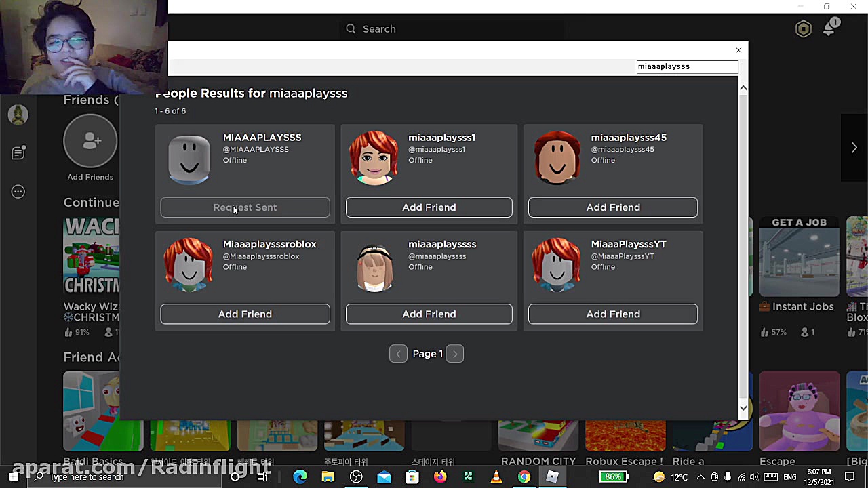This screenshot has height=488, width=868.
Task: Click the speaker volume tray icon
Action: coord(754,477)
